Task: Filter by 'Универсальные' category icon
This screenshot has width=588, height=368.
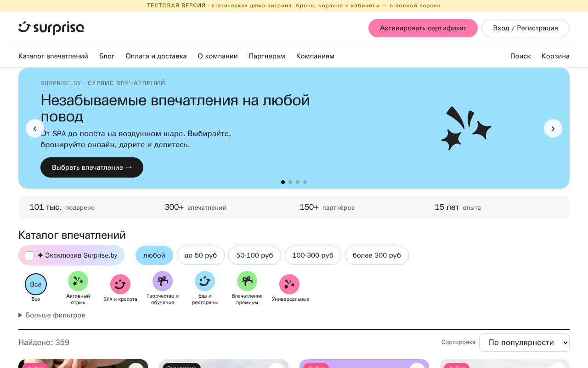Action: coord(289,284)
